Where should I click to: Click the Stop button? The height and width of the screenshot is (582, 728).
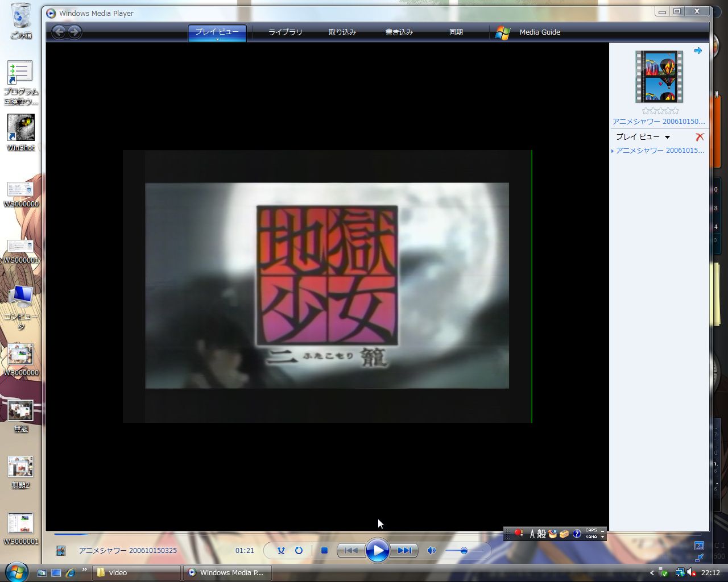324,550
